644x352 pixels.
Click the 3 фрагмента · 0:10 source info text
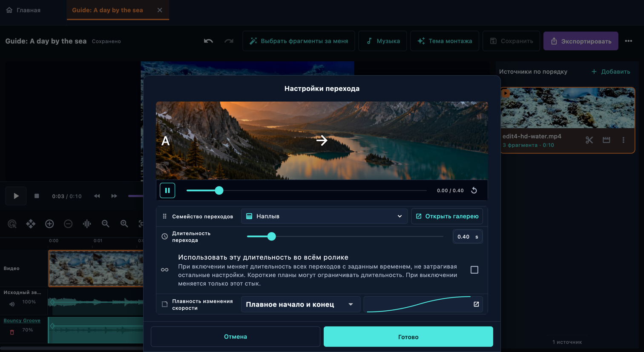pos(528,145)
